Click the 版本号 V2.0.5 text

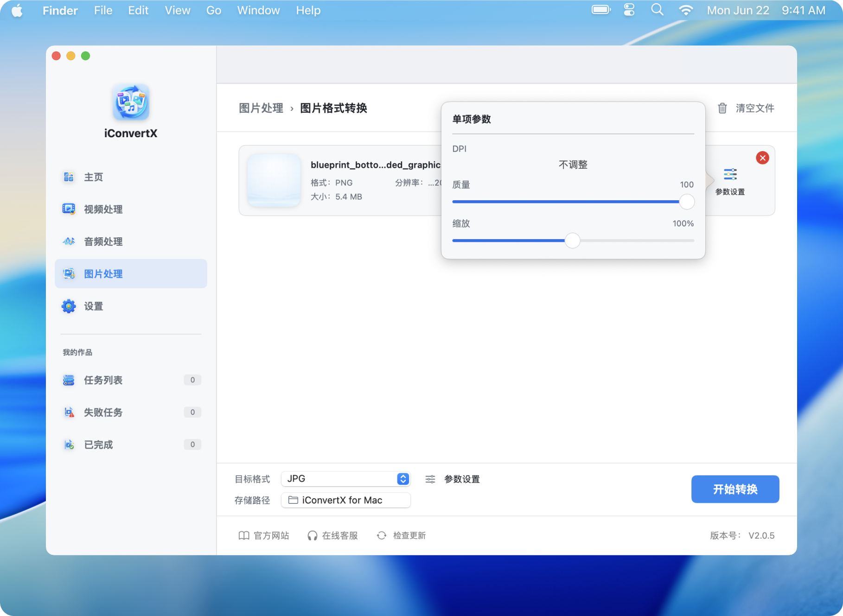tap(742, 535)
